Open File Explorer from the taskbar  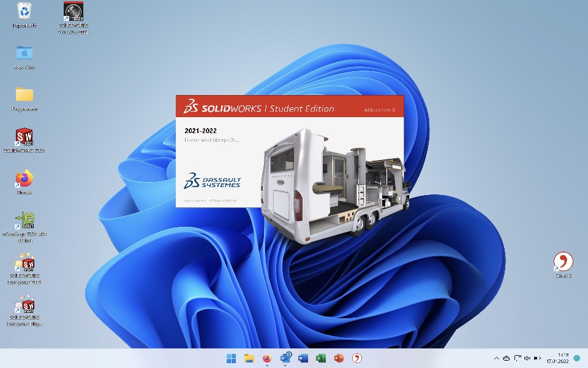[x=249, y=358]
